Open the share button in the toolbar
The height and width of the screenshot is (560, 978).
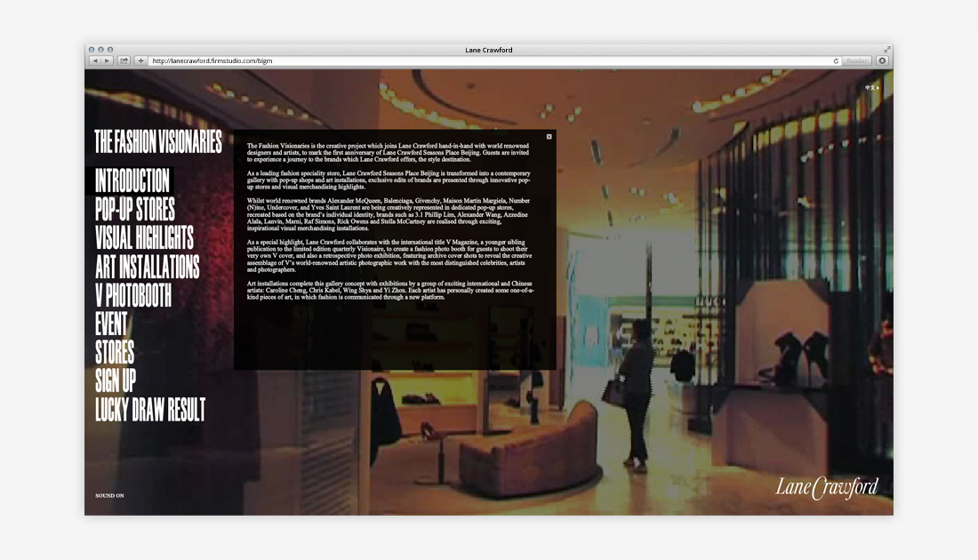(x=124, y=61)
